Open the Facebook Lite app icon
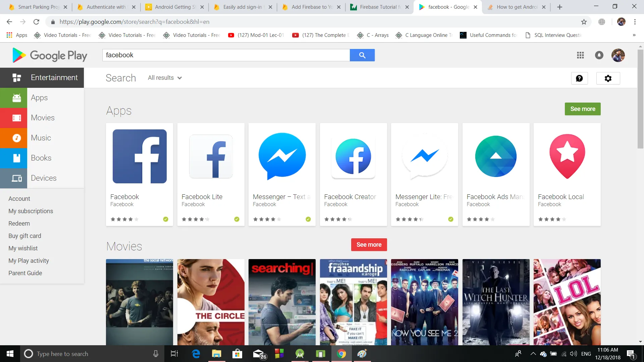Viewport: 644px width, 362px height. (x=211, y=156)
